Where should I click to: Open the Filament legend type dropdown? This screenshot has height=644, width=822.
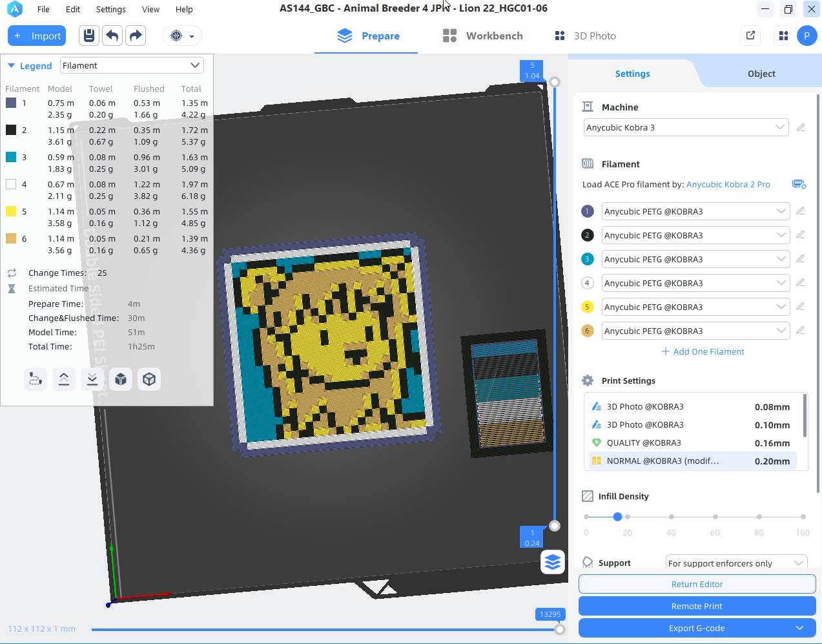132,65
